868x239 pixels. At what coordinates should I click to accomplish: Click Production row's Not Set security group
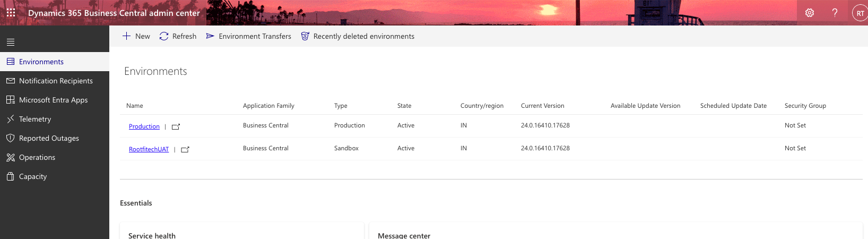[x=795, y=125]
